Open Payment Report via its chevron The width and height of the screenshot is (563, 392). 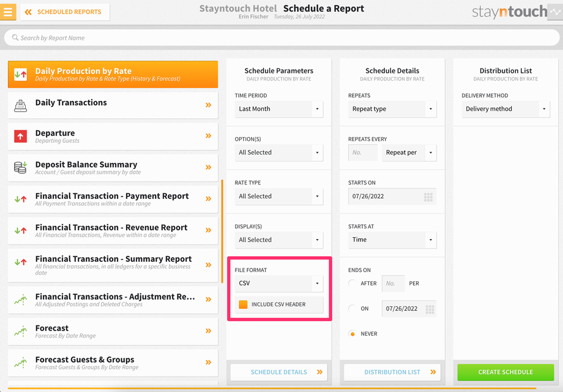208,199
